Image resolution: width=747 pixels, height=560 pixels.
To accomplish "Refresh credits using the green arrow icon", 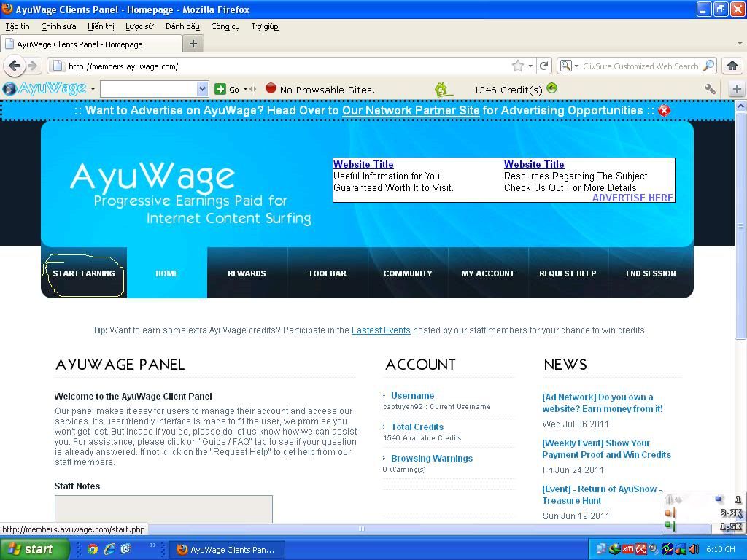I will tap(551, 88).
